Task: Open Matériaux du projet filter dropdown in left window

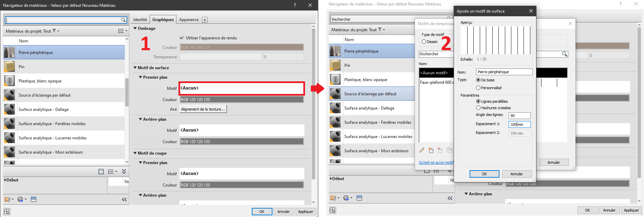Action: click(x=54, y=31)
